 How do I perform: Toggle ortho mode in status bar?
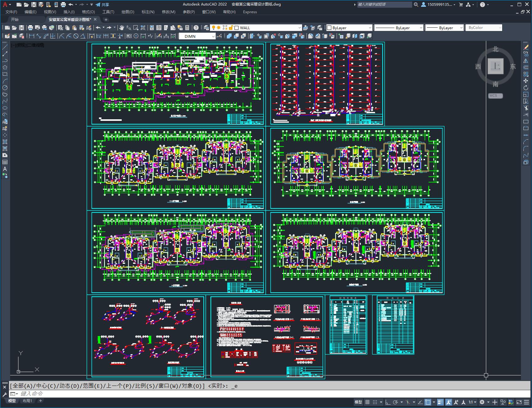tap(388, 402)
